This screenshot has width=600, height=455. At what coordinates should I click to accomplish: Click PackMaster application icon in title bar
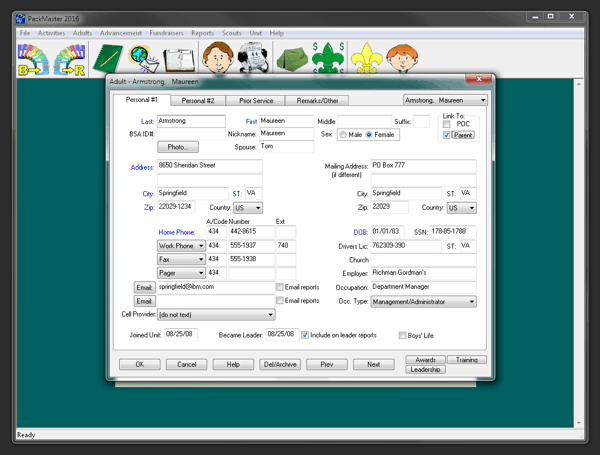[20, 18]
